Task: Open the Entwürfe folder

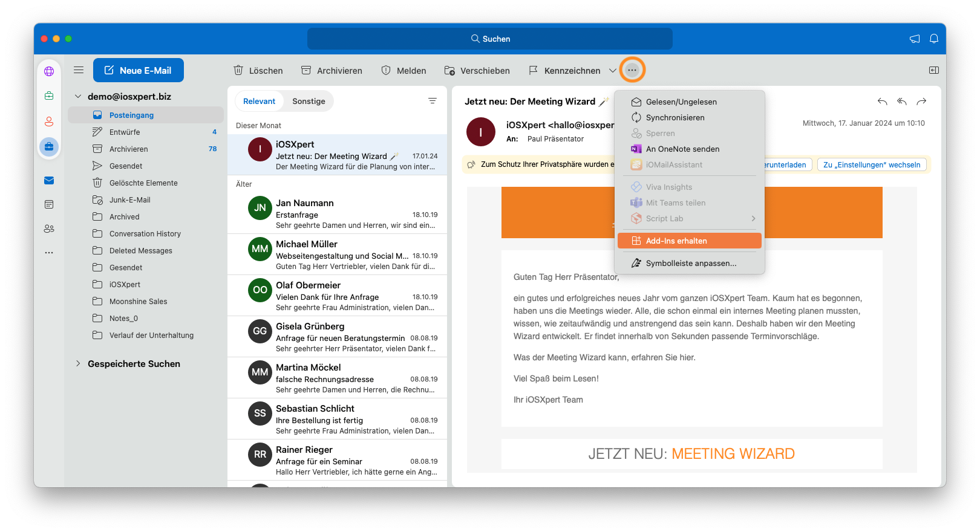Action: coord(146,132)
